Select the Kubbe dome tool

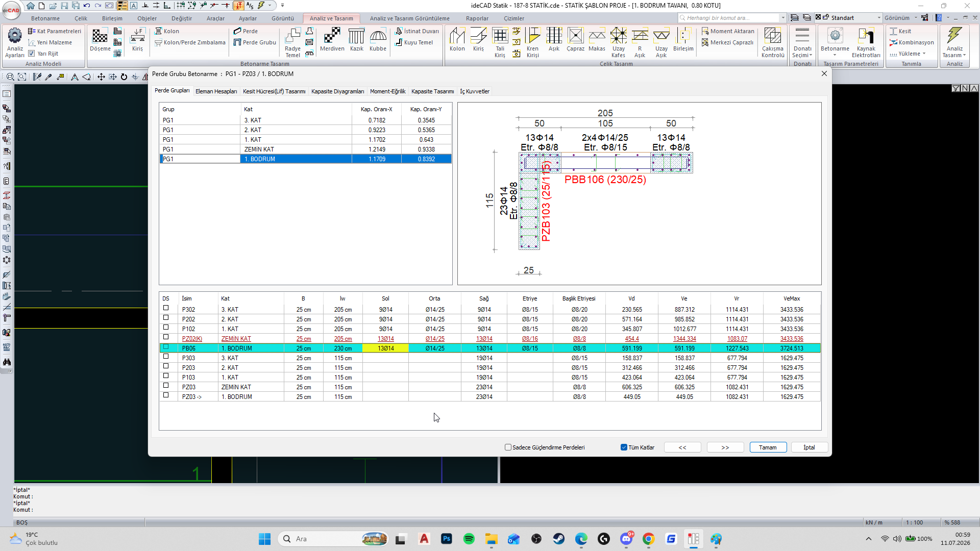378,40
